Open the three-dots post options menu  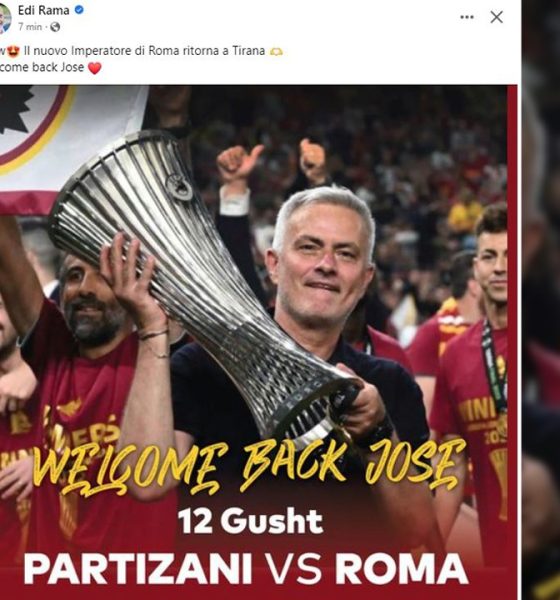click(467, 17)
